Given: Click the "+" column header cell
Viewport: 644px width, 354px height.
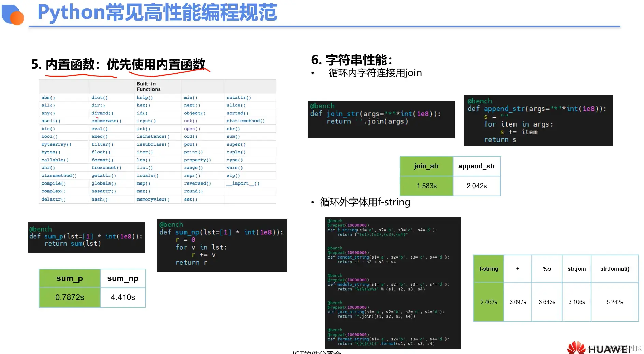Looking at the screenshot, I should [518, 269].
